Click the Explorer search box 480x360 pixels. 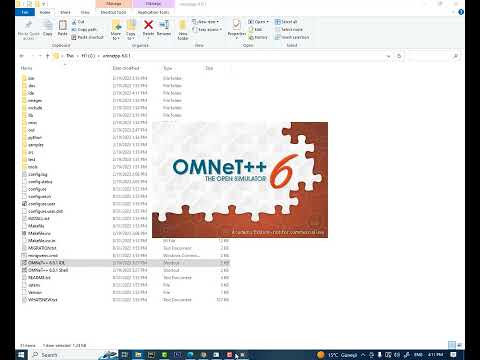point(433,56)
